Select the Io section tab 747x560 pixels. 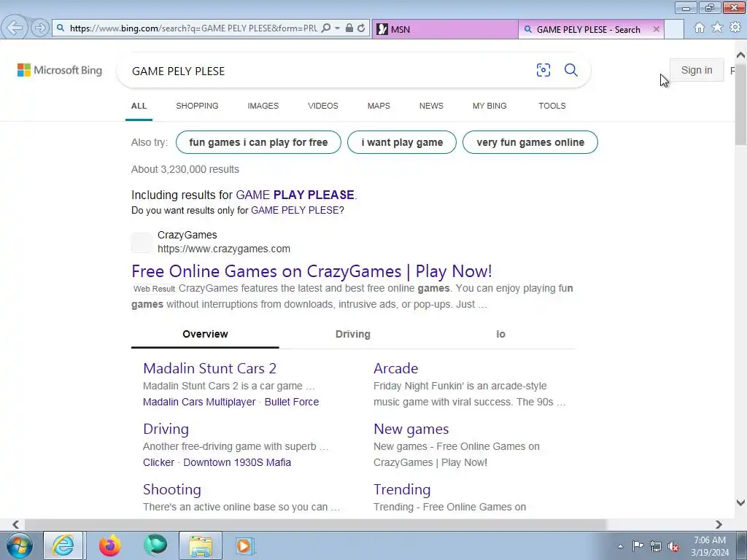click(x=500, y=334)
